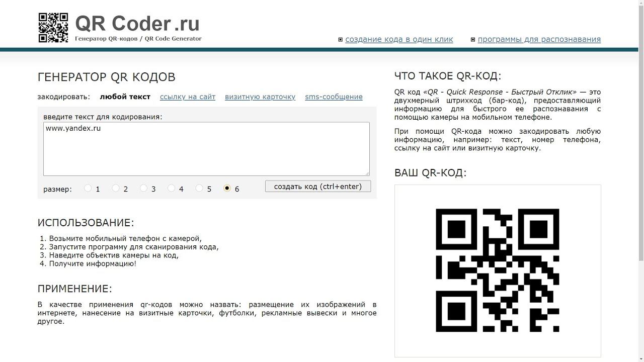Click list item 'Возьмите мобильный телефон с камерой'

pos(125,239)
